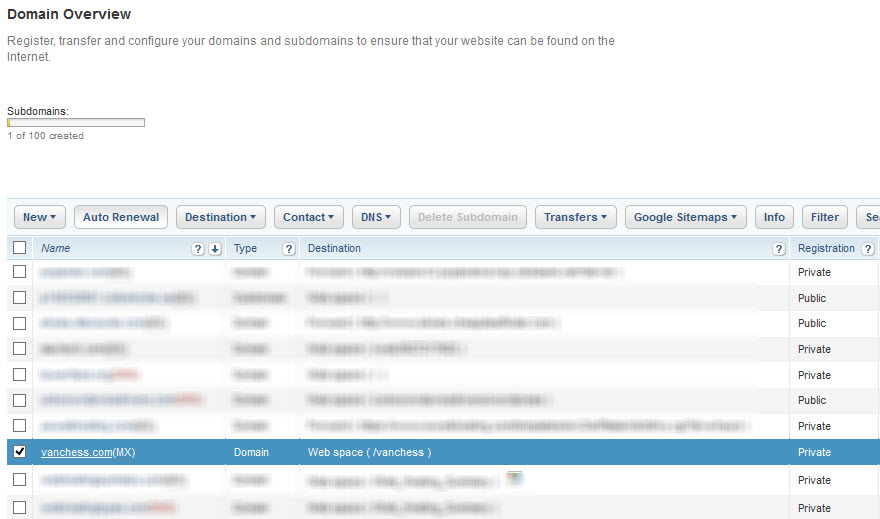Click help icon next to Registration header

(x=868, y=249)
